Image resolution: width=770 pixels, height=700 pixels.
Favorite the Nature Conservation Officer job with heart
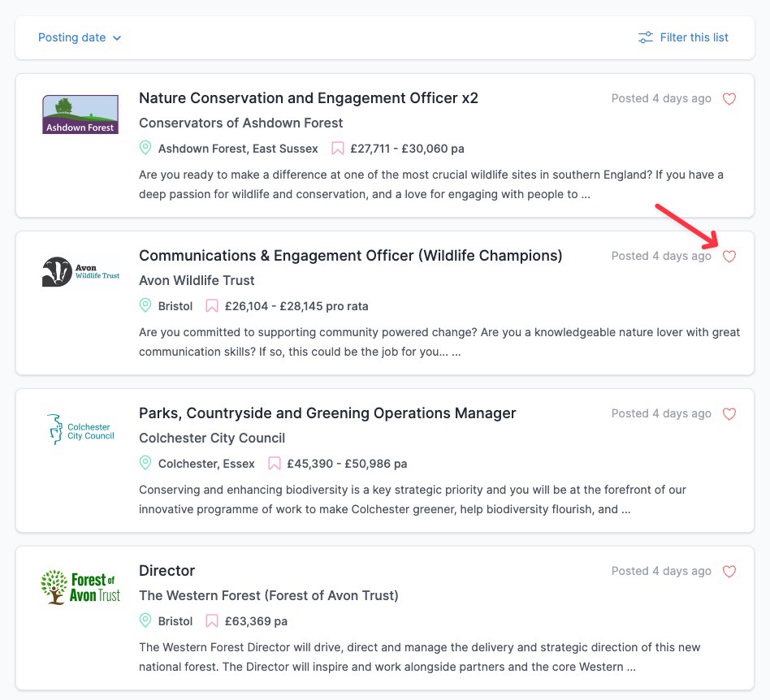click(729, 99)
